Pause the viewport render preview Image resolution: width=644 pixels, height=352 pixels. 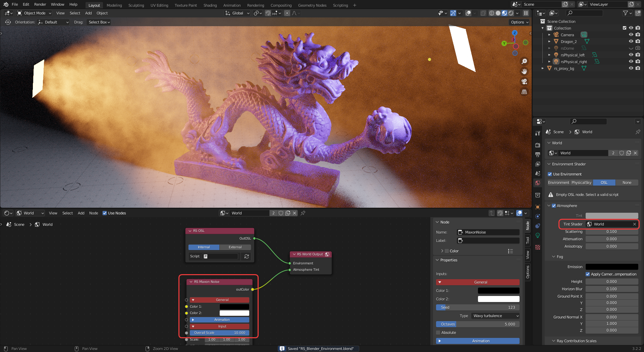(x=526, y=13)
